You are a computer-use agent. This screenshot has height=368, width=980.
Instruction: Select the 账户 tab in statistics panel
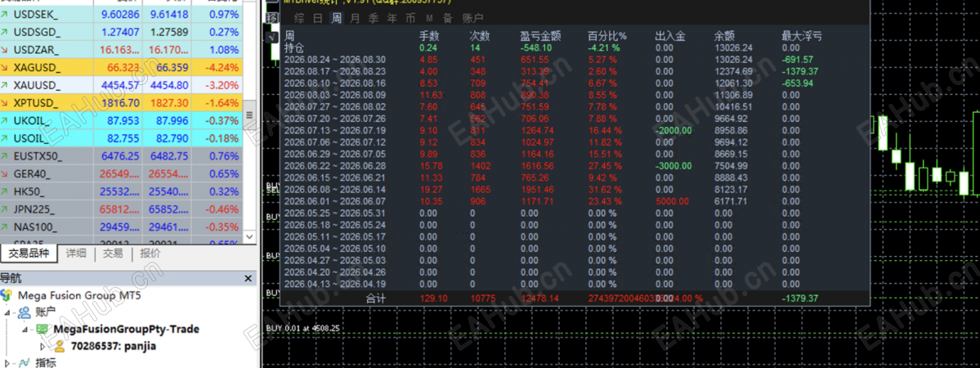click(472, 18)
